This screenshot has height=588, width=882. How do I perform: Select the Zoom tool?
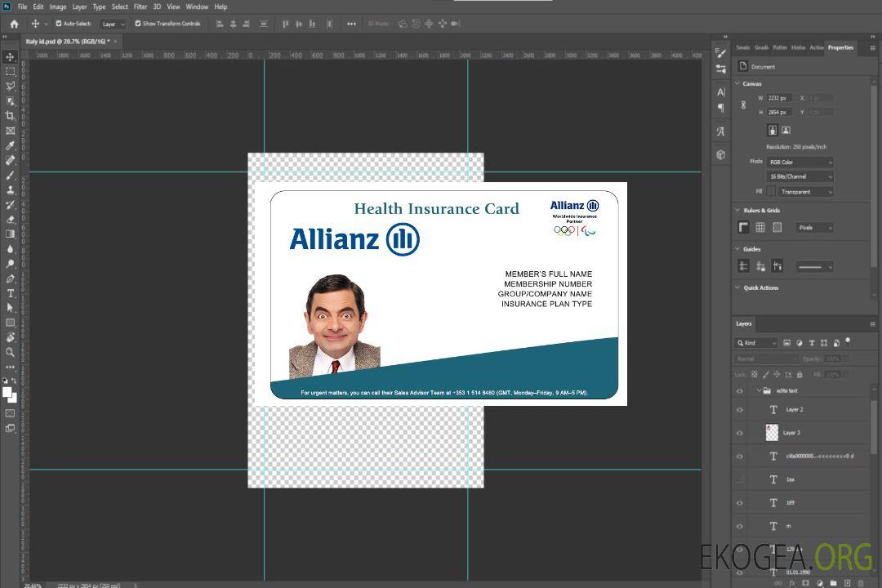pos(10,352)
